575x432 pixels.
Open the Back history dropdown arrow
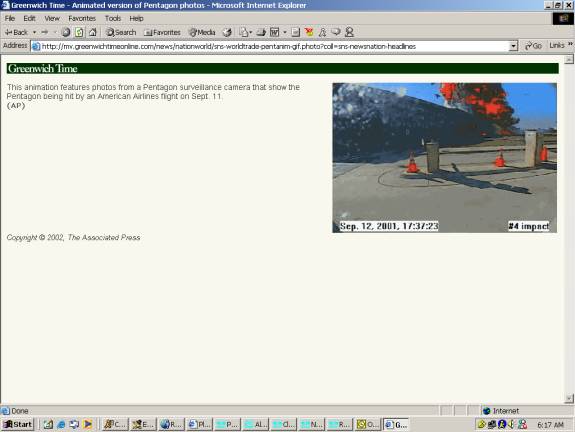click(34, 32)
